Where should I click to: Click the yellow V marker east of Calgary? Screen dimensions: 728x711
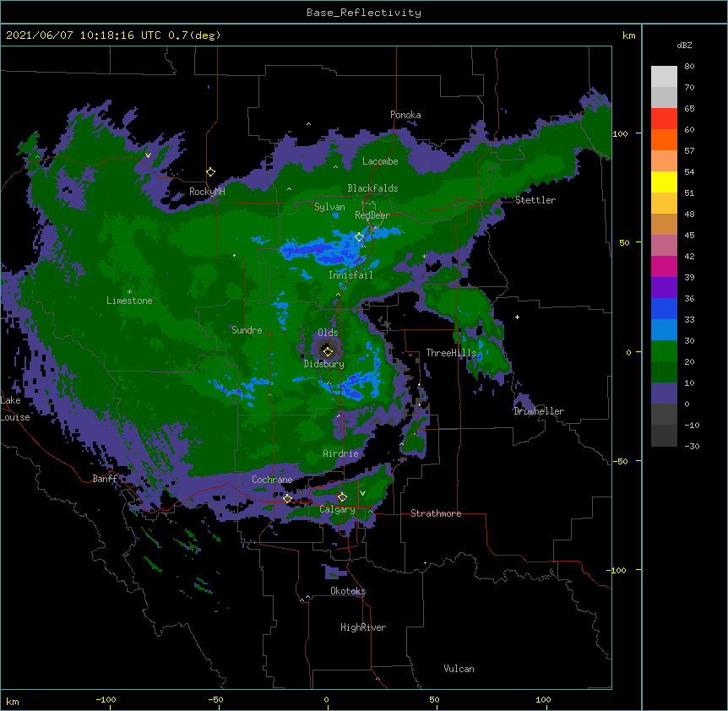pos(362,493)
